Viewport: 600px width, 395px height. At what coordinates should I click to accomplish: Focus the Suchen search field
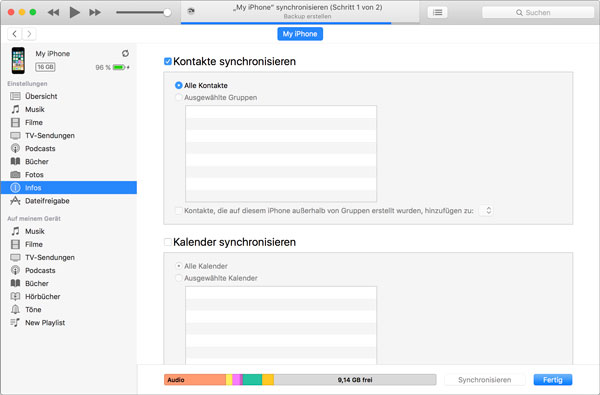point(538,13)
